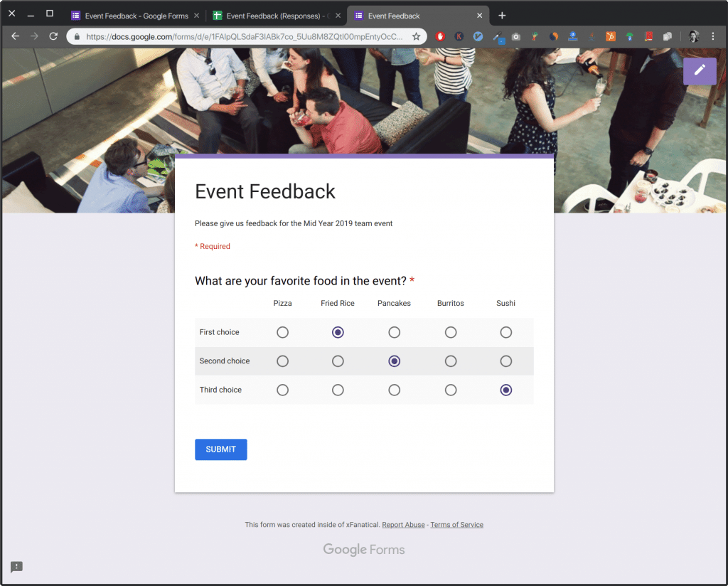Click the padlock security icon in address bar
Image resolution: width=728 pixels, height=586 pixels.
(76, 36)
